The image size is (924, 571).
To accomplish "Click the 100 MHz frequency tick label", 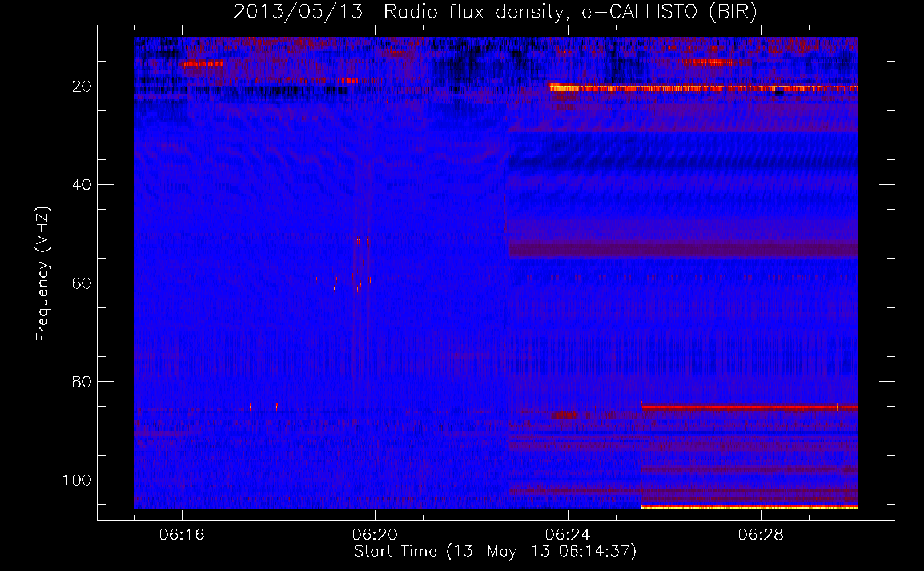I will coord(77,480).
